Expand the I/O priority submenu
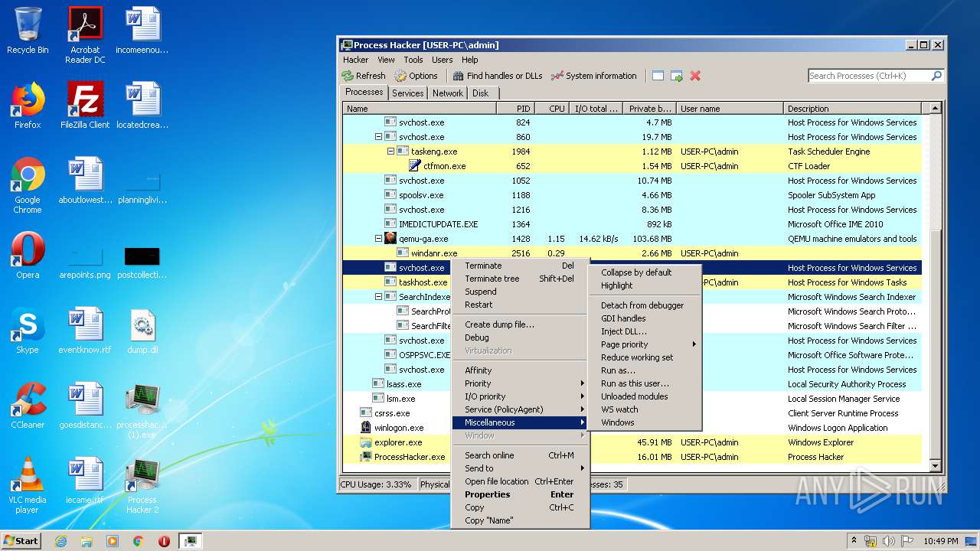 (520, 396)
